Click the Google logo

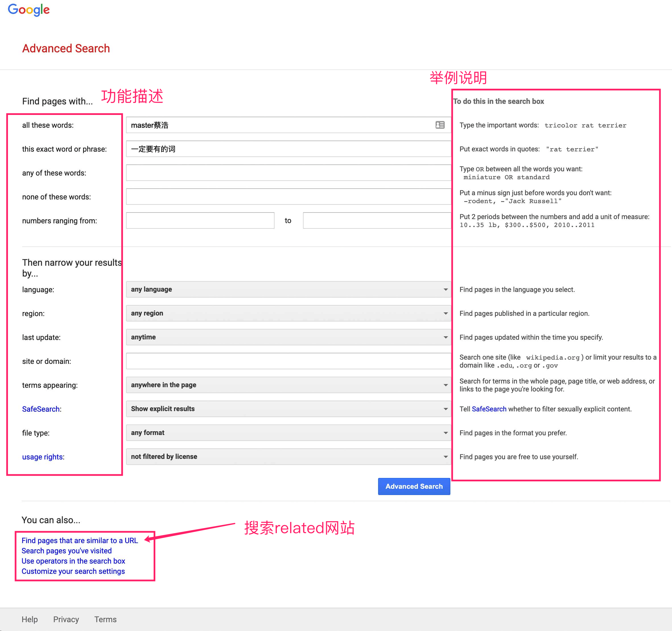coord(29,9)
